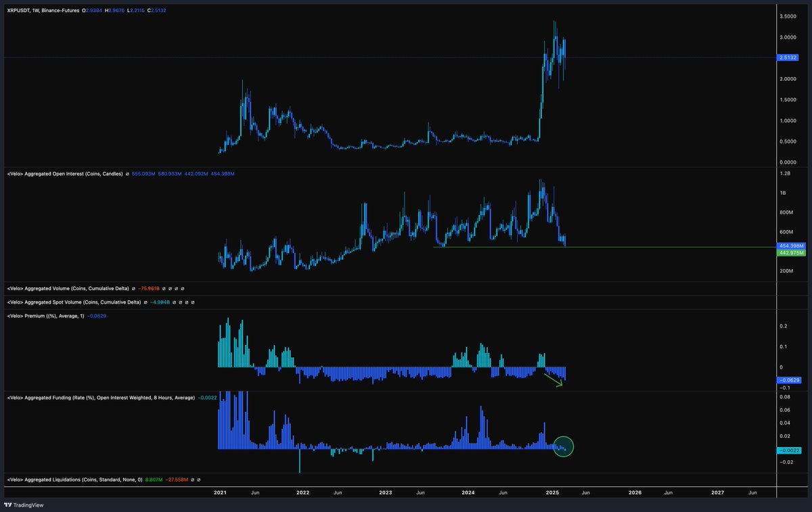Click the blue 2.5132 price tag on the scale
The height and width of the screenshot is (512, 812).
click(788, 57)
